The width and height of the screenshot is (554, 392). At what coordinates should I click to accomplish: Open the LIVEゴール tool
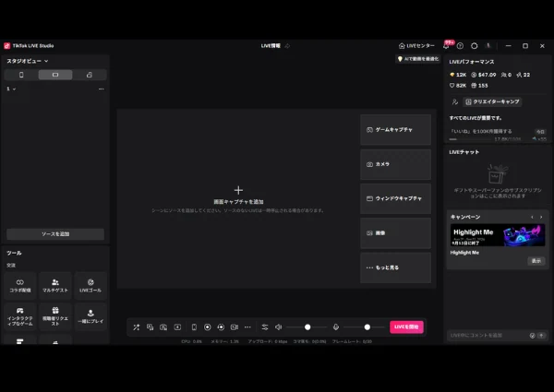90,286
